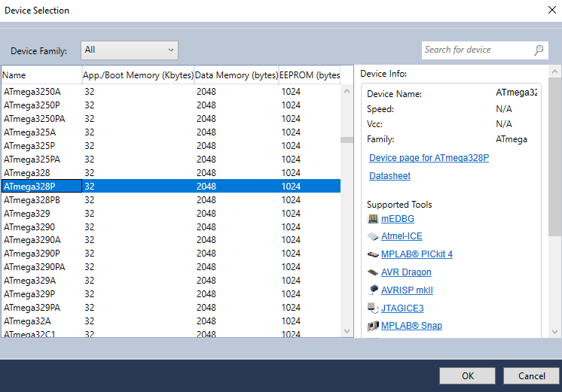Viewport: 562px width, 392px height.
Task: Click the MPLAB PICkit 4 tool icon
Action: point(373,254)
